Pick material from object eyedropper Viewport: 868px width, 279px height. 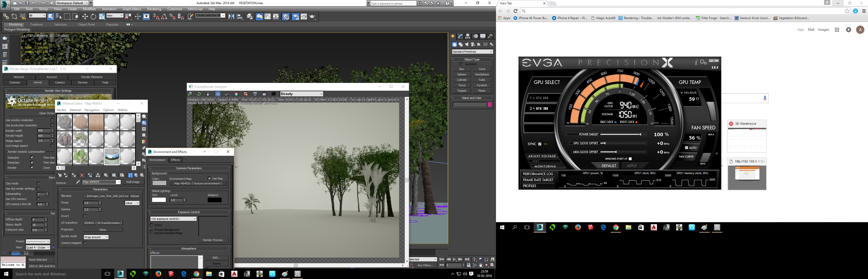point(78,182)
